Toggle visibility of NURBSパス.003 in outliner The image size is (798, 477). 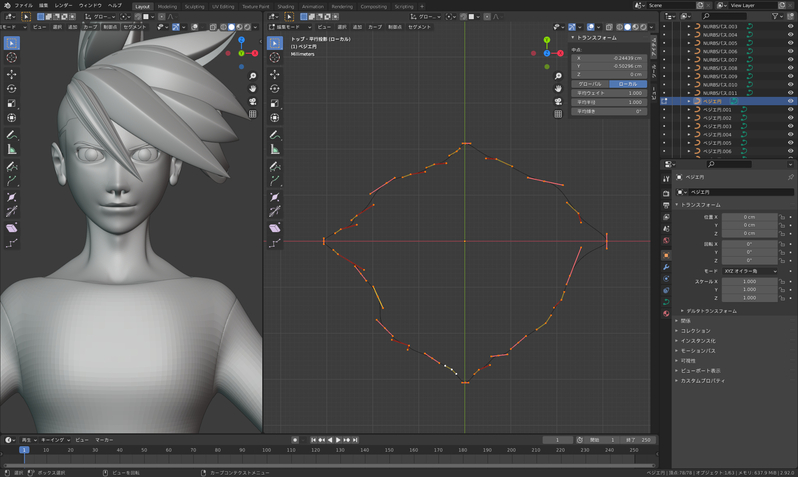(790, 26)
